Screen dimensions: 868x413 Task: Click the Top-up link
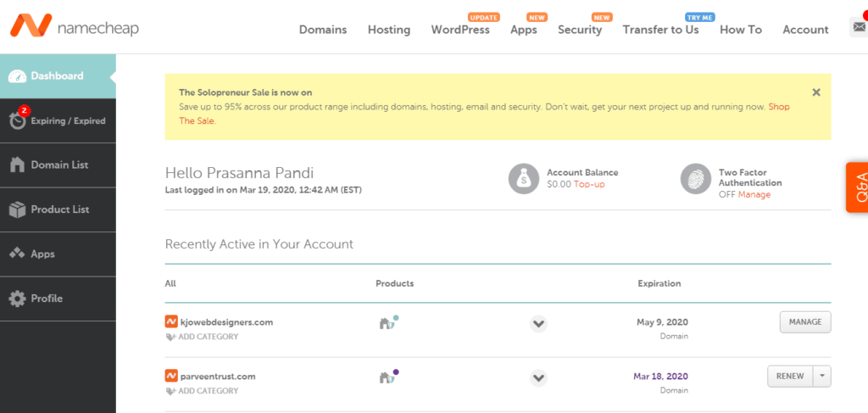[589, 184]
